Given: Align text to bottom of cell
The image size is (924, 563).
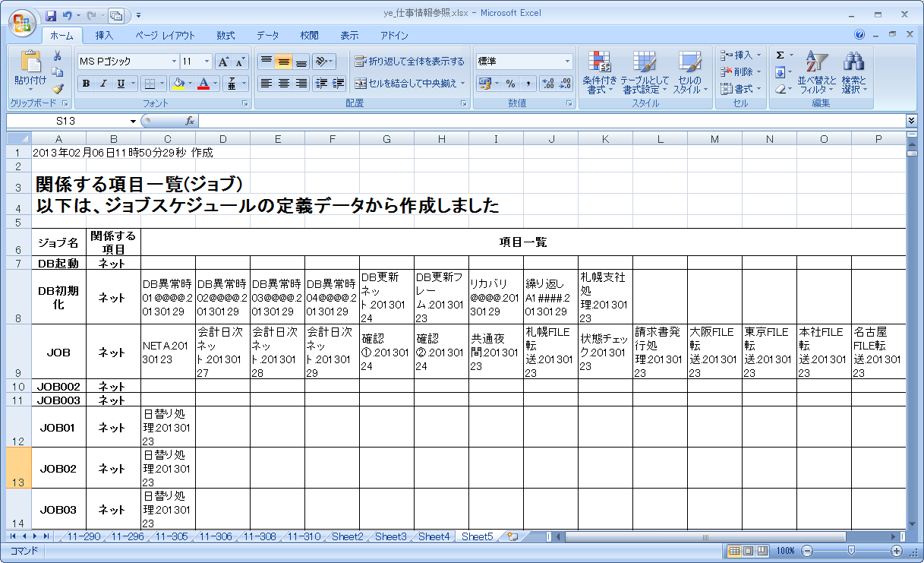Looking at the screenshot, I should point(301,62).
